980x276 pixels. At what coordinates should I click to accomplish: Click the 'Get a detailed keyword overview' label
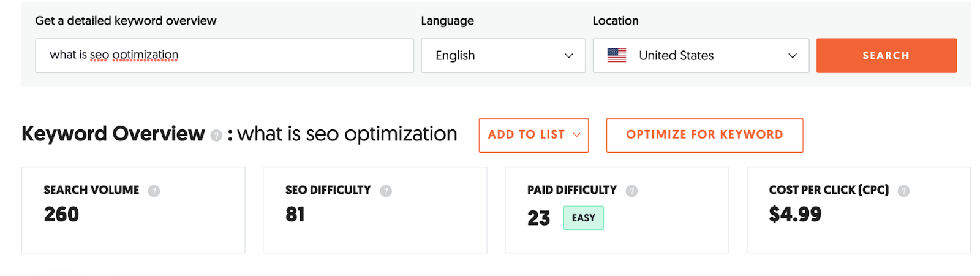(126, 21)
